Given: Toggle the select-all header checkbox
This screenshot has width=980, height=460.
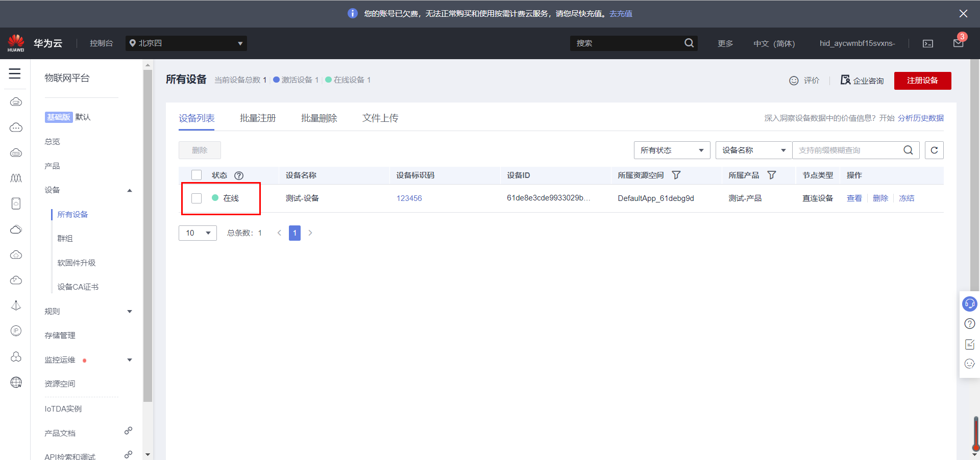Looking at the screenshot, I should tap(197, 175).
